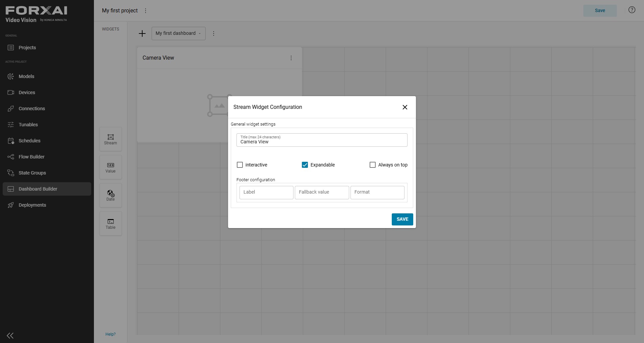Enable the interactive checkbox
Image resolution: width=644 pixels, height=343 pixels.
[240, 165]
